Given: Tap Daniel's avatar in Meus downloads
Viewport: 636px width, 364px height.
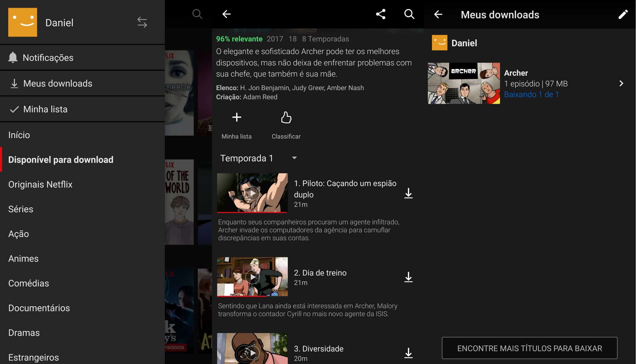Looking at the screenshot, I should click(440, 43).
